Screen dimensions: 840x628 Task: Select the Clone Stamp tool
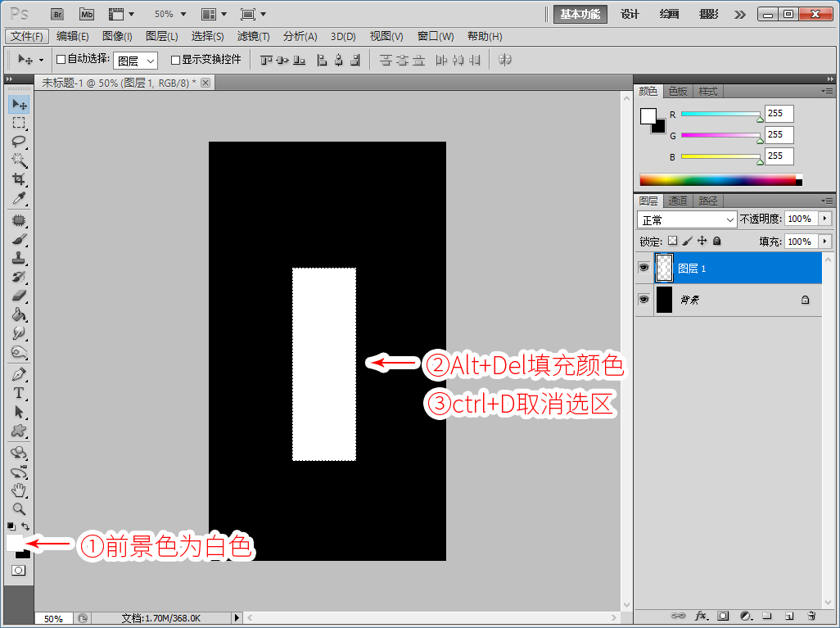tap(19, 258)
